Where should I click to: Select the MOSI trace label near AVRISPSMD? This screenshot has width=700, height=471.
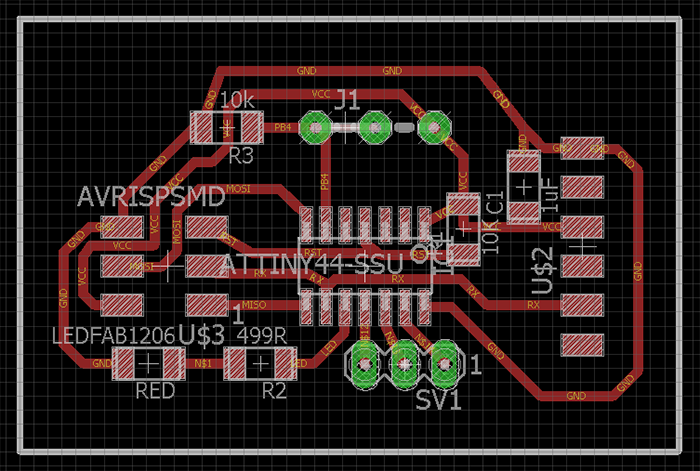[238, 189]
